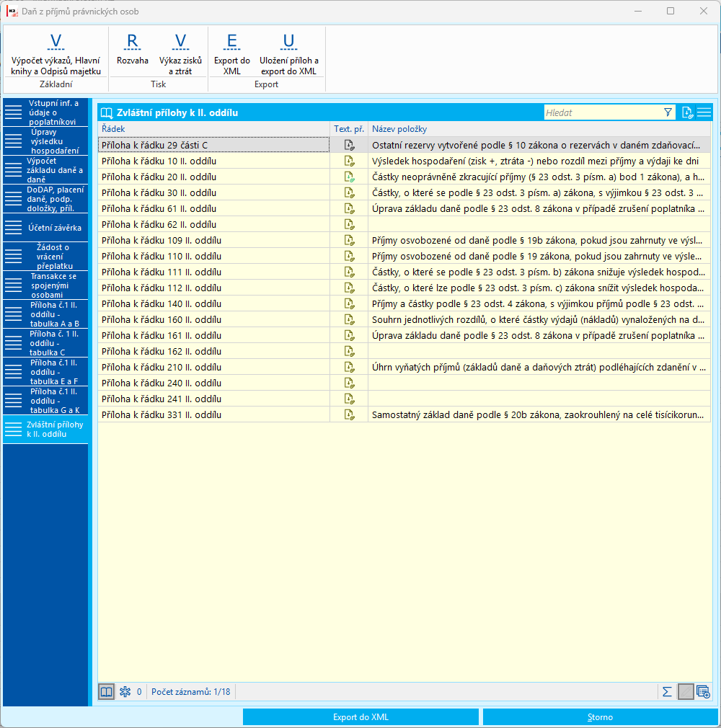
Task: Toggle the book view icon in status bar
Action: (107, 692)
